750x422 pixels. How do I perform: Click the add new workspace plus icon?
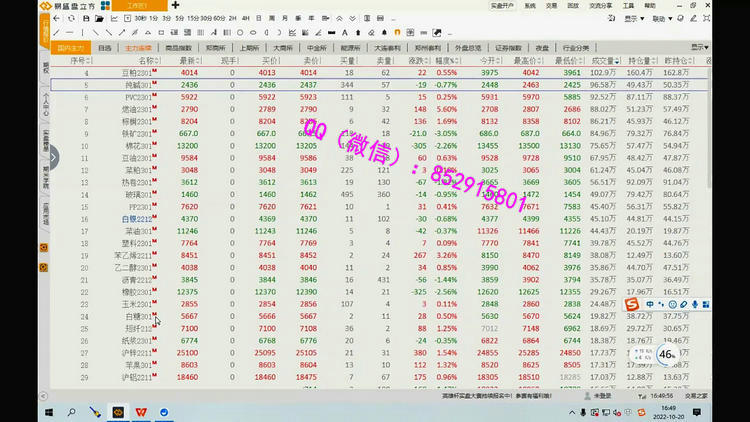pos(176,6)
